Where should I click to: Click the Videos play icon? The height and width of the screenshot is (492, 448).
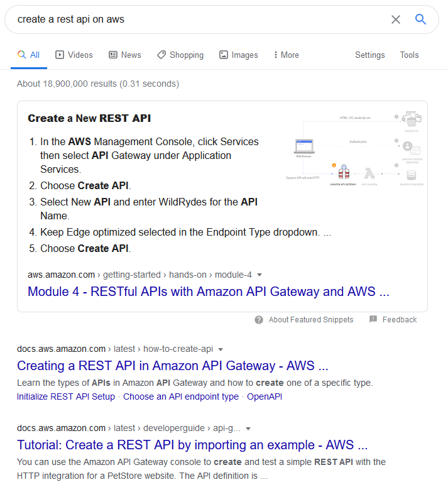[59, 55]
